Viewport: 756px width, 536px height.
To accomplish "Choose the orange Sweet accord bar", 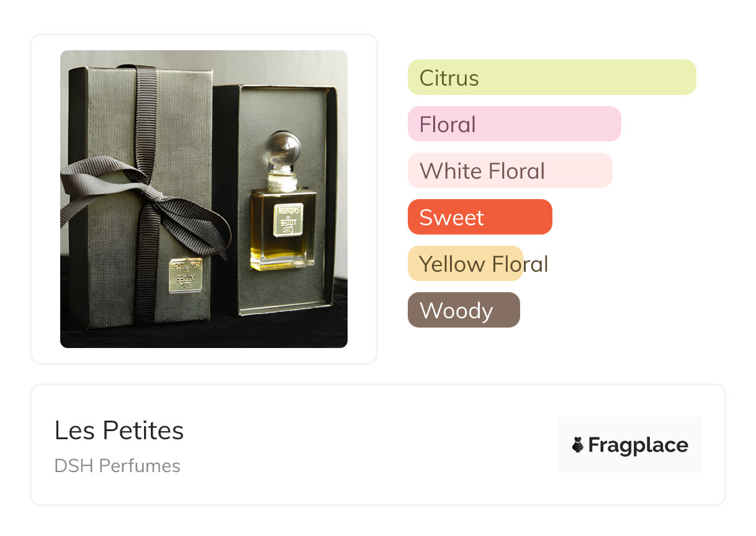I will [479, 217].
